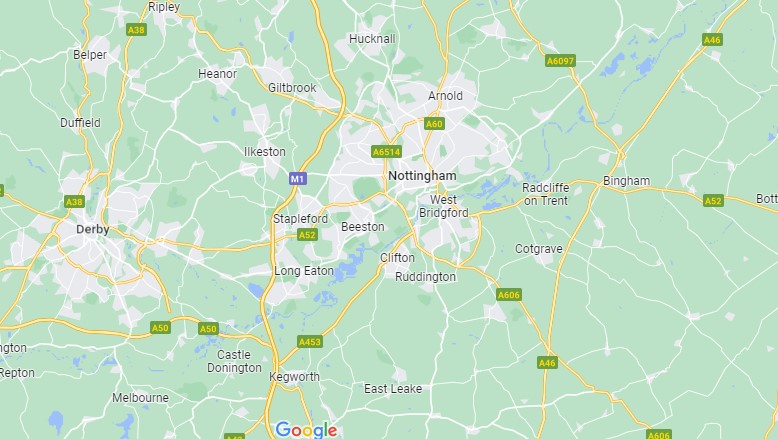Click the A6514 road badge
Viewport: 778px width, 439px height.
[x=387, y=151]
